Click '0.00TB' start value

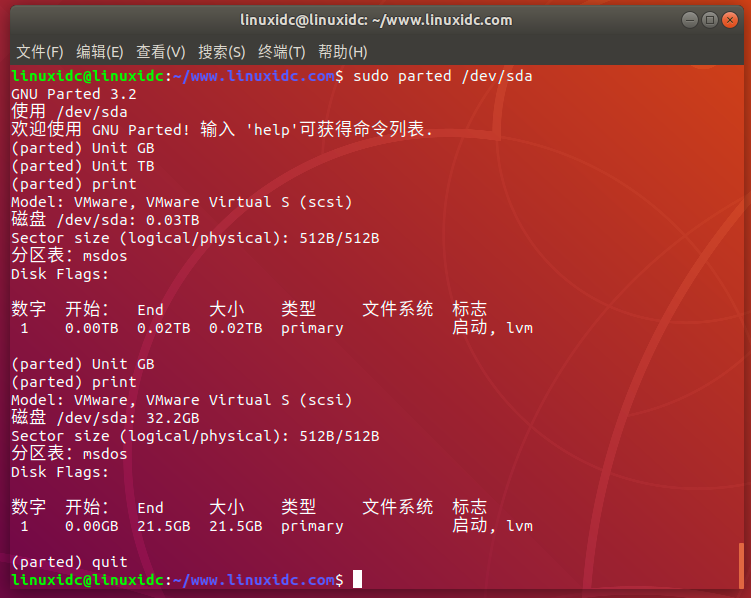(x=92, y=328)
